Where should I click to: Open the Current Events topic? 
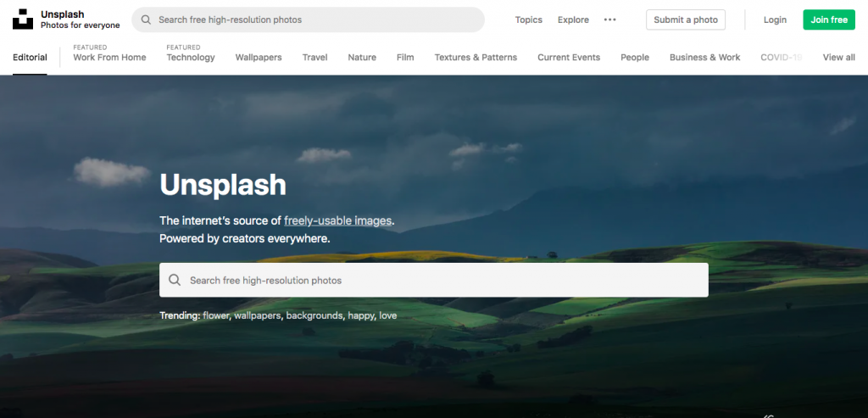click(x=569, y=57)
